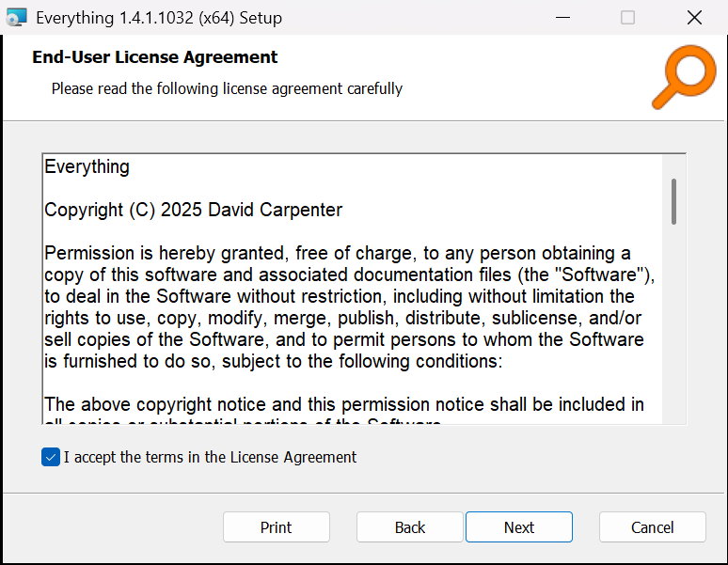
Task: Click the line "The above copyright notice"
Action: tap(344, 404)
